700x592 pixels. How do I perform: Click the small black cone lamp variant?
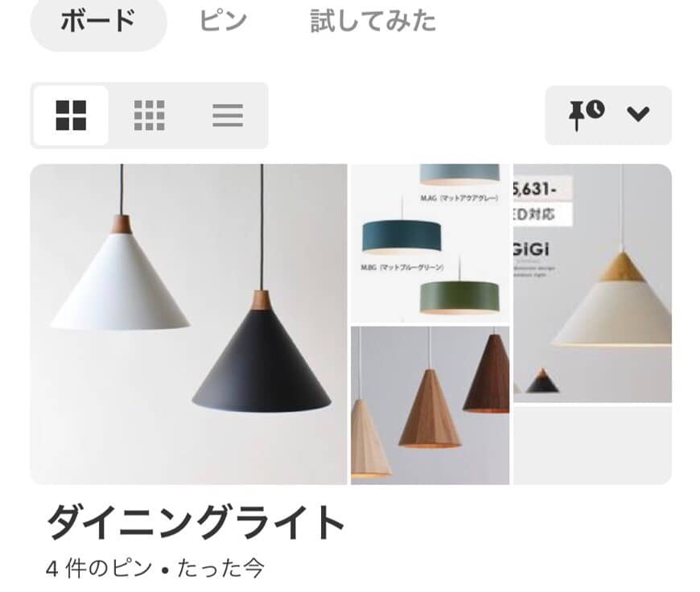tap(542, 380)
